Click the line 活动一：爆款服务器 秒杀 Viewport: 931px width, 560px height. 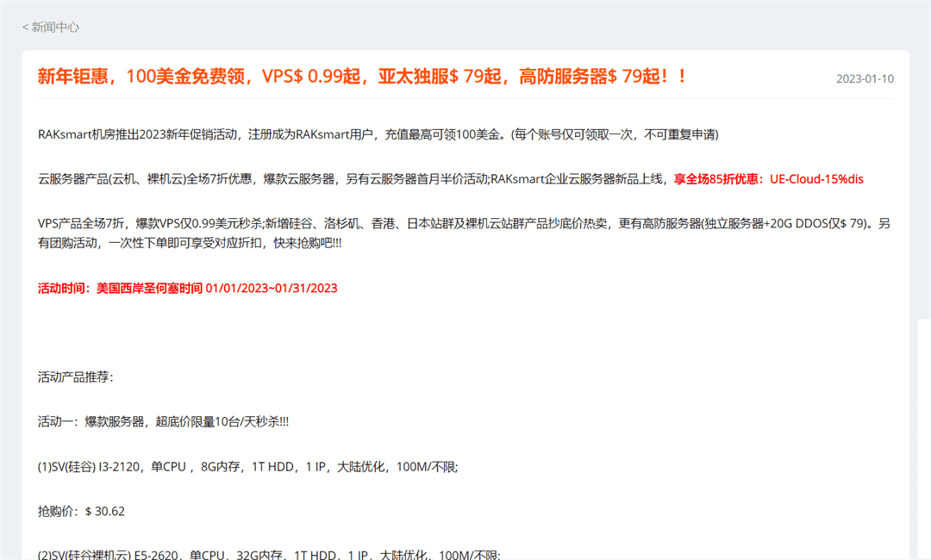(163, 422)
